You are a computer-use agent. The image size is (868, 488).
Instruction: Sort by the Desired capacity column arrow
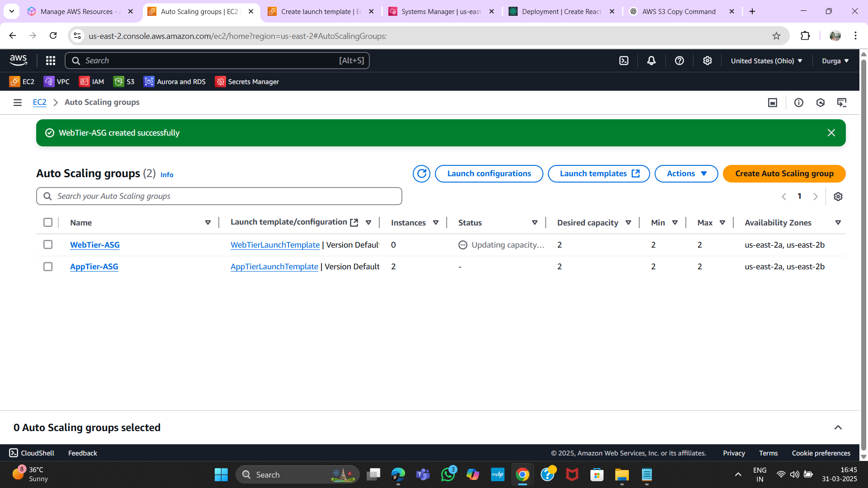point(628,223)
